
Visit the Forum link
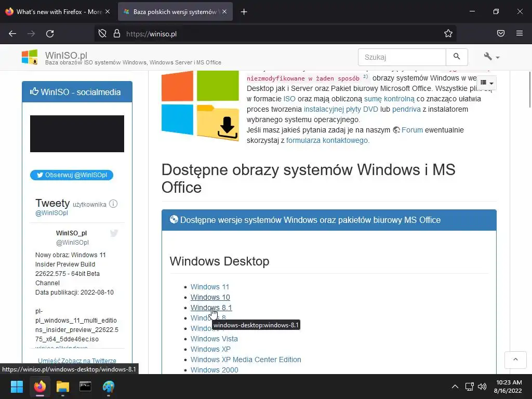click(412, 130)
